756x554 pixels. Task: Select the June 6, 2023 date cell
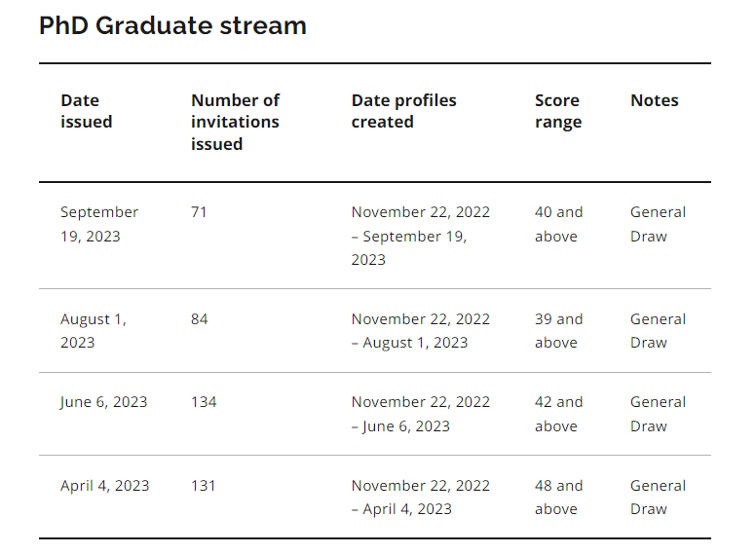(103, 402)
